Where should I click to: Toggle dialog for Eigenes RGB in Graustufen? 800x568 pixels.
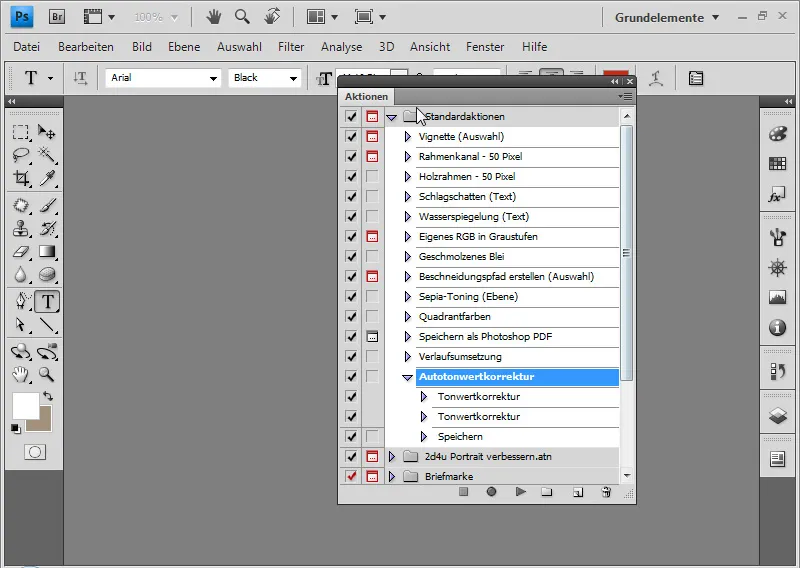pos(372,237)
